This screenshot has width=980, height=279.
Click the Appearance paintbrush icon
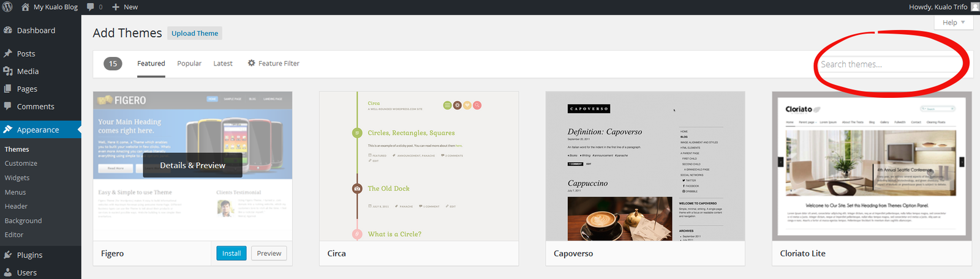click(x=8, y=129)
